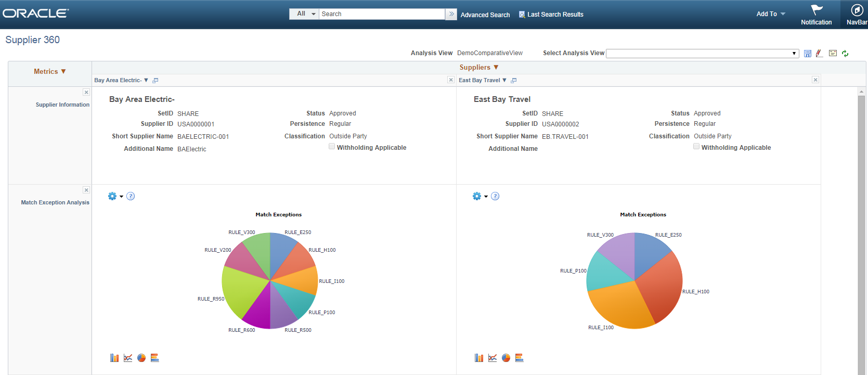Switch Bay Area chart to line chart
Screen dimensions: 868x375
tap(128, 358)
